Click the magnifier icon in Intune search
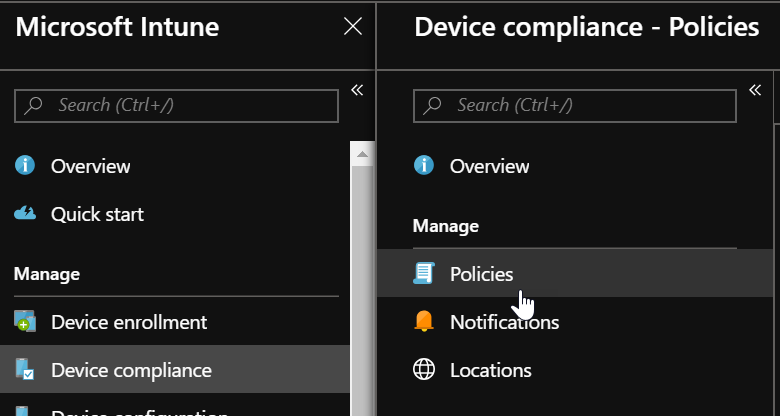Screen dimensions: 780x416 35,105
